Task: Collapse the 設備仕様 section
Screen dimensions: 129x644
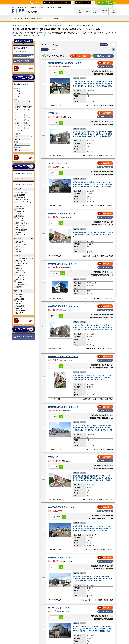Action: click(24, 255)
